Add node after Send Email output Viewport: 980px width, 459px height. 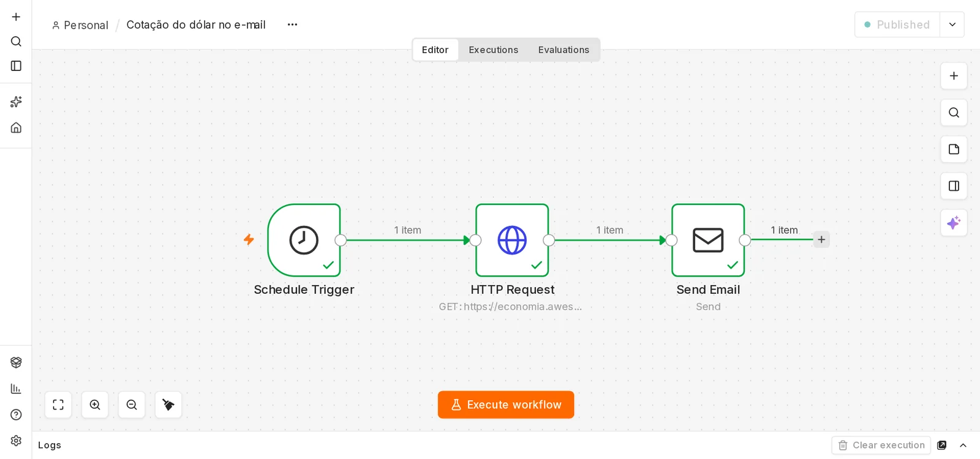(x=821, y=239)
